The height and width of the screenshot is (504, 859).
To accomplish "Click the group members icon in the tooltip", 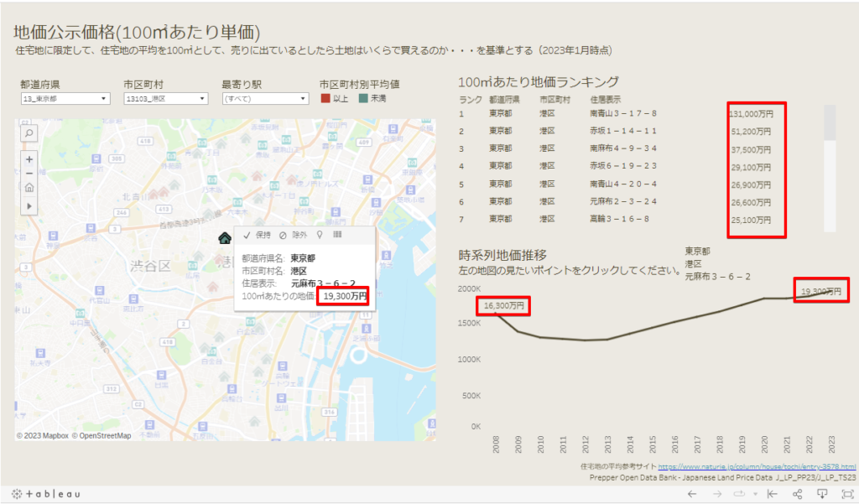I will click(x=320, y=236).
